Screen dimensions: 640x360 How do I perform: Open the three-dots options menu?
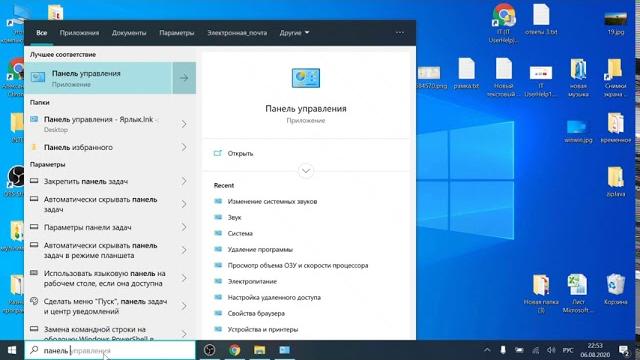click(x=400, y=33)
